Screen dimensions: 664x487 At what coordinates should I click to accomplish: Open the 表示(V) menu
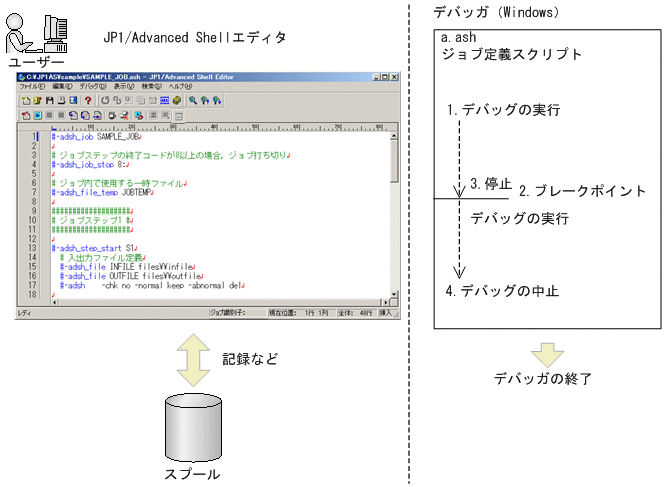pyautogui.click(x=124, y=86)
